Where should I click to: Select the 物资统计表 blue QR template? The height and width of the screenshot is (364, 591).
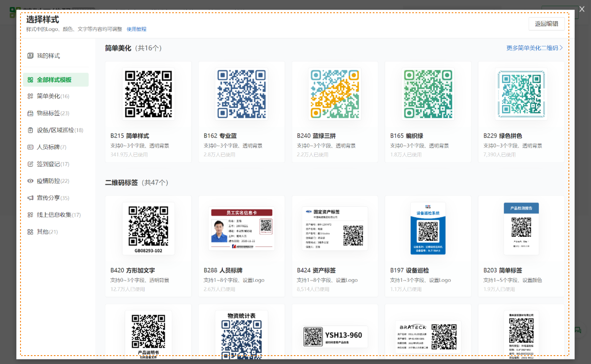242,335
